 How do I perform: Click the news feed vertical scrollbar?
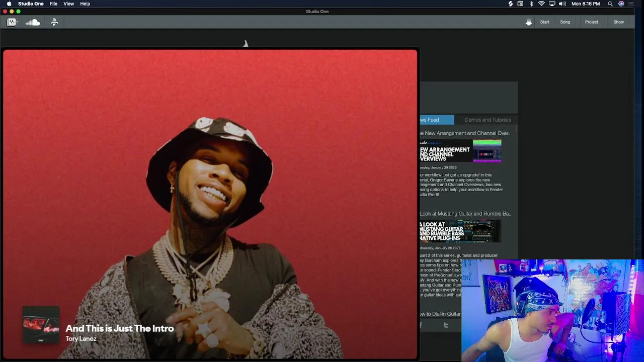[x=516, y=129]
